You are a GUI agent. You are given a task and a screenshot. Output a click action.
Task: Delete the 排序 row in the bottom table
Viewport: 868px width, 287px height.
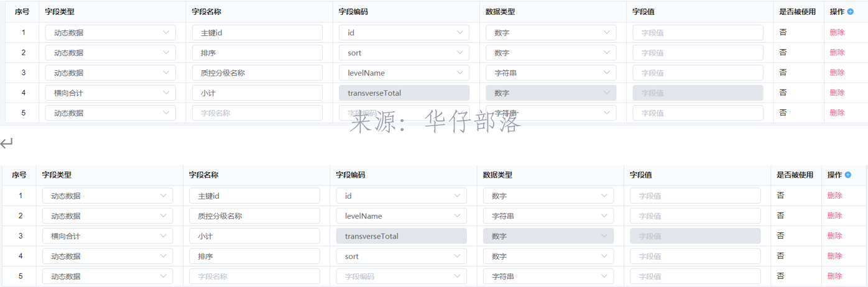tap(834, 256)
